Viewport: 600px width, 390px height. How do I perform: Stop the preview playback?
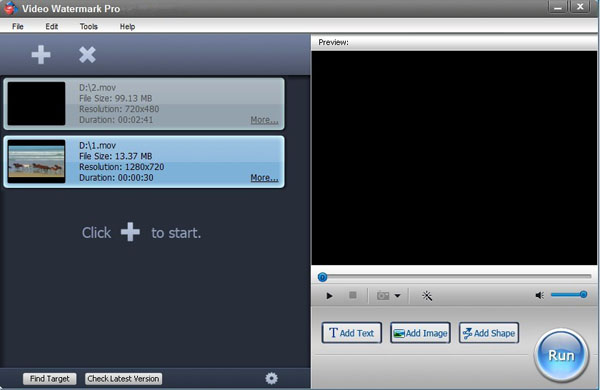click(x=353, y=295)
